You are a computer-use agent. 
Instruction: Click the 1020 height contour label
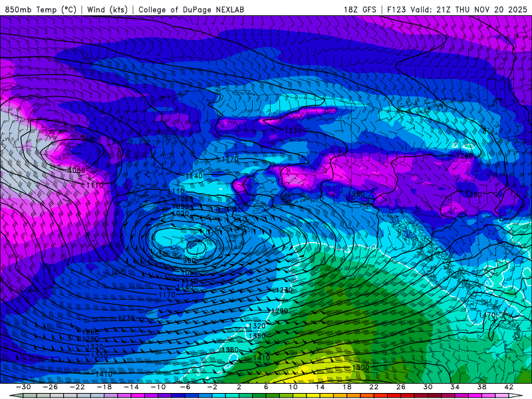[x=180, y=213]
